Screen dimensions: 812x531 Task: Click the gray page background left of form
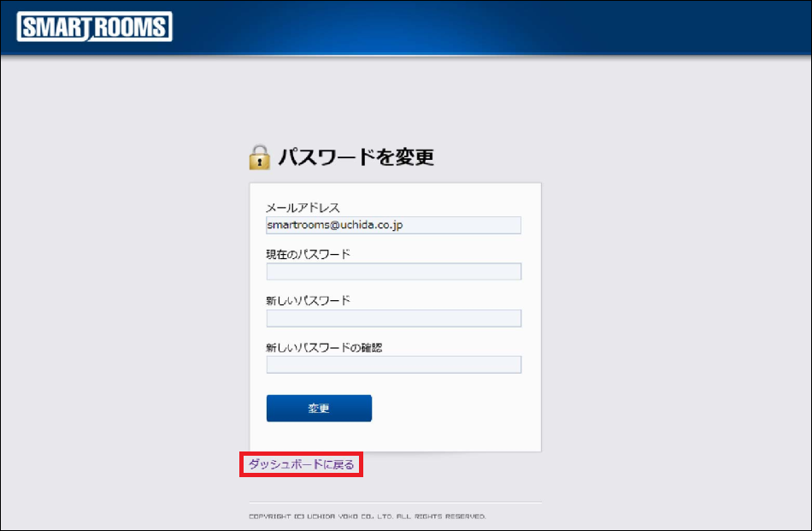coord(120,299)
